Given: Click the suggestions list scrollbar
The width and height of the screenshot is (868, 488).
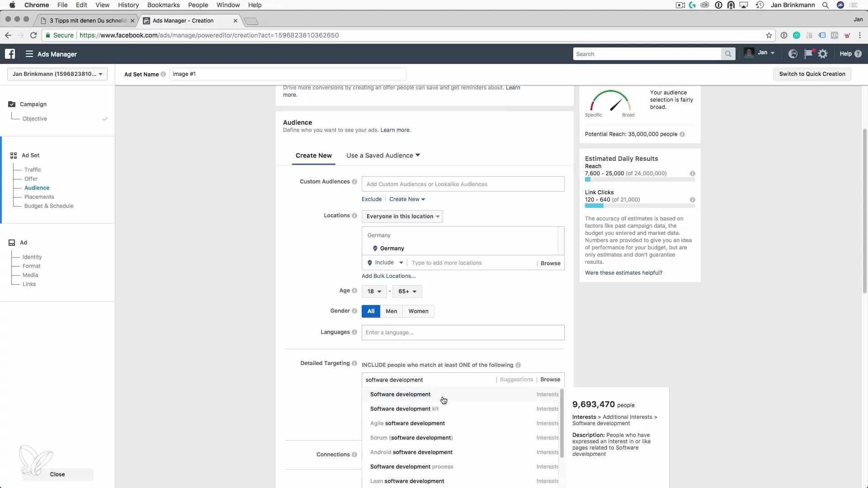Looking at the screenshot, I should coord(561,422).
